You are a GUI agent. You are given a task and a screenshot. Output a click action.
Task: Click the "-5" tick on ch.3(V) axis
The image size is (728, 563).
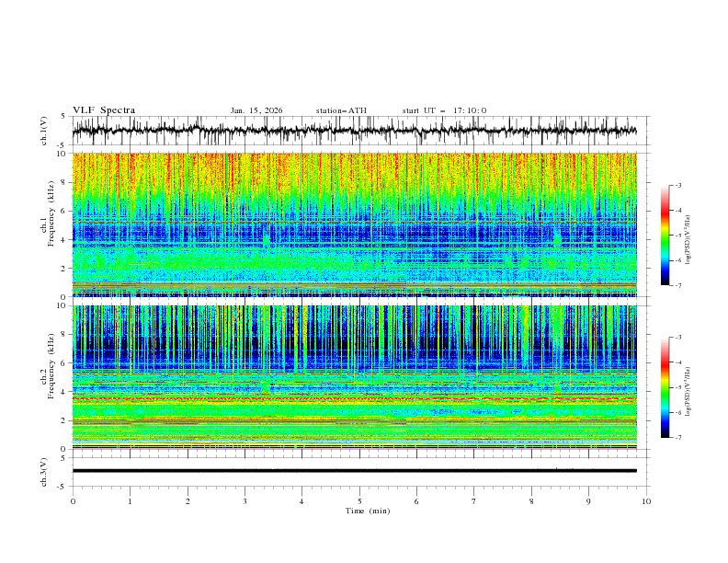[x=63, y=487]
